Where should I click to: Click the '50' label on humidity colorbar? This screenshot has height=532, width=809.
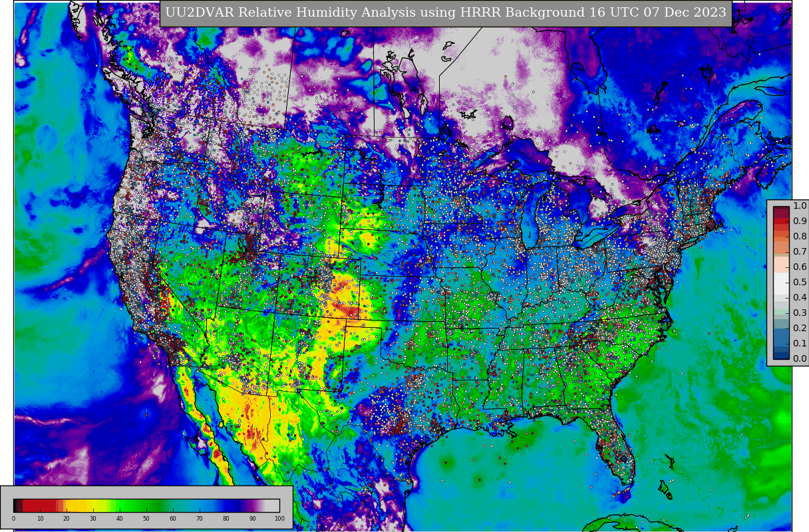(x=146, y=519)
